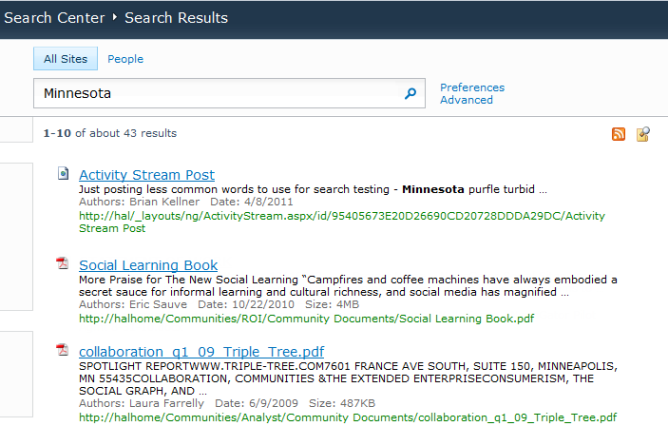Switch to the All Sites tab
The height and width of the screenshot is (426, 668).
(x=65, y=59)
